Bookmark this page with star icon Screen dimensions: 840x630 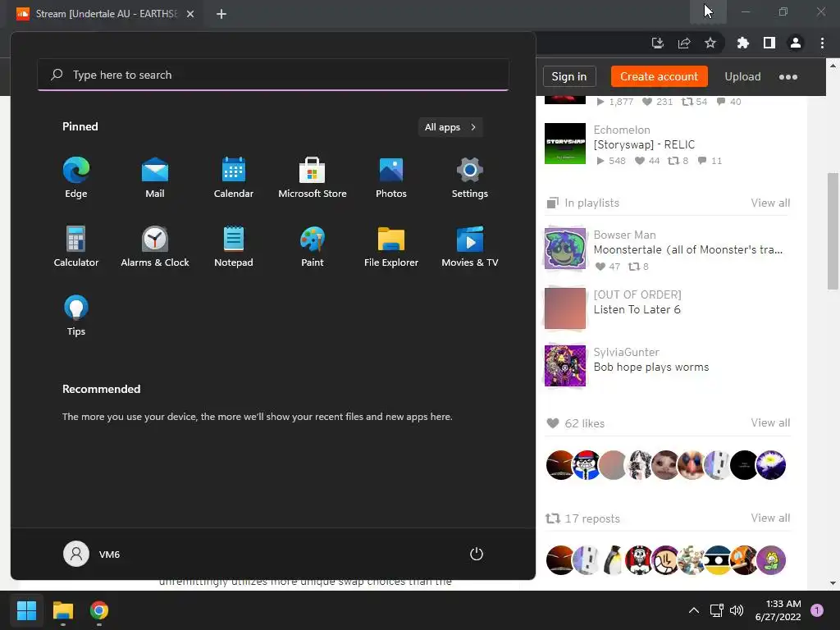(x=710, y=43)
